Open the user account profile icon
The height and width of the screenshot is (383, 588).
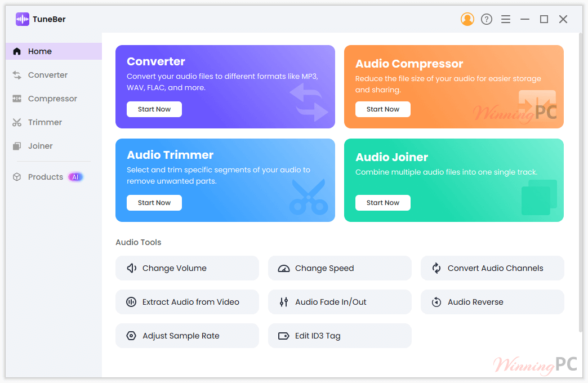tap(467, 19)
